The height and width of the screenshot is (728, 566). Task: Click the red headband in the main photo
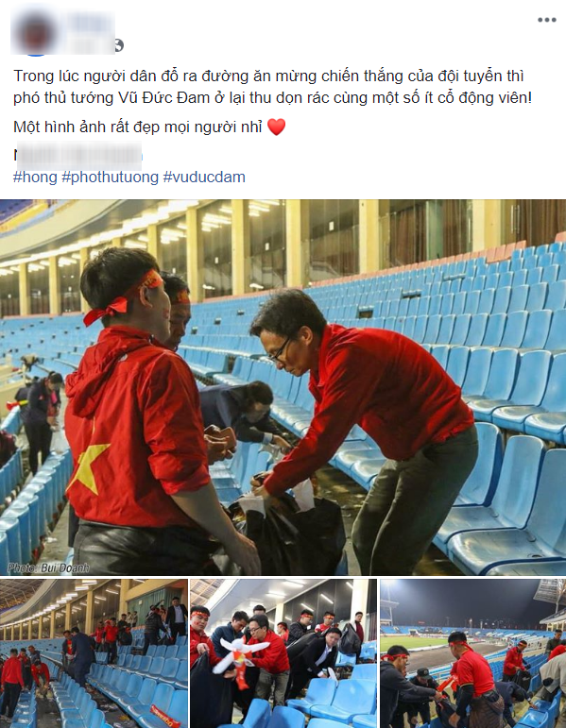pyautogui.click(x=124, y=297)
